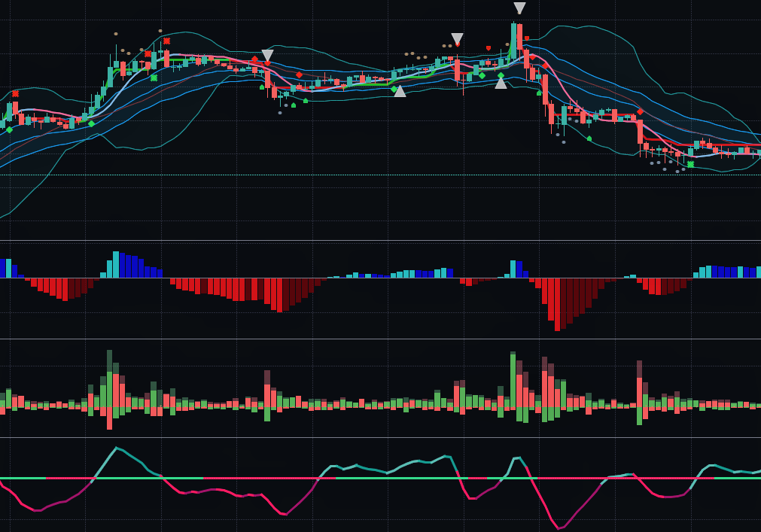Click the tallest cyan bar in the histogram

[116, 264]
